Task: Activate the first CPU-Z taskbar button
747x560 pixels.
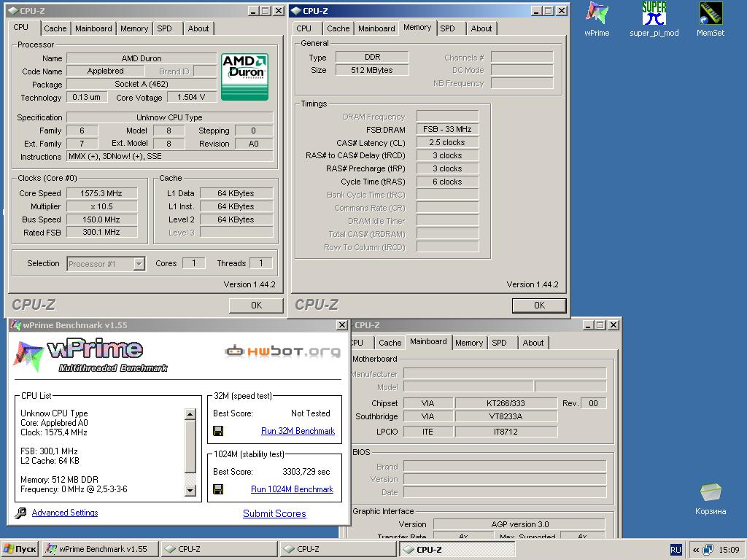Action: pyautogui.click(x=219, y=549)
